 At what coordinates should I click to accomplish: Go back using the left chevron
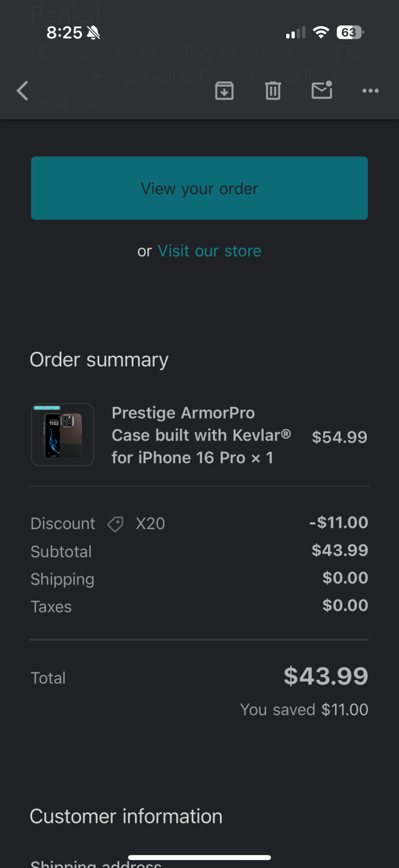tap(23, 91)
